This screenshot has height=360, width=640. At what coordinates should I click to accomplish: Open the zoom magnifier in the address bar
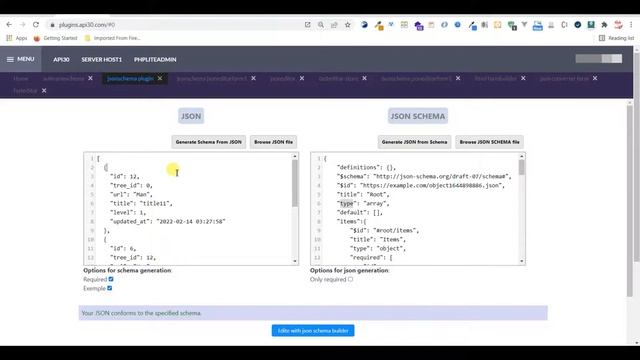(x=321, y=25)
